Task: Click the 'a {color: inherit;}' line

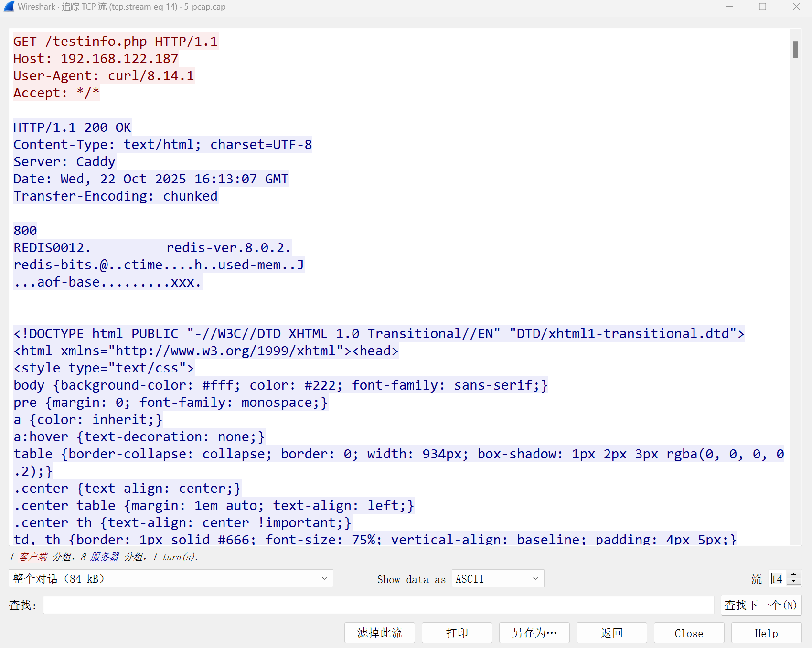Action: click(88, 420)
